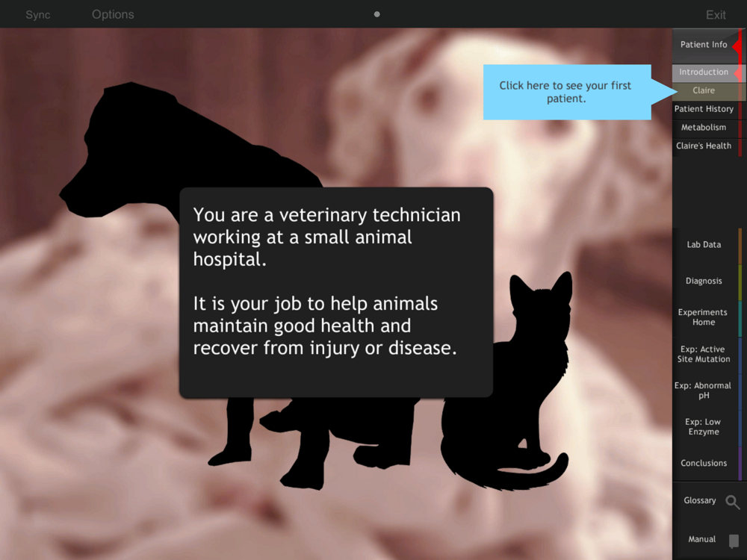The image size is (747, 560).
Task: Exit the application via Exit button
Action: (716, 15)
